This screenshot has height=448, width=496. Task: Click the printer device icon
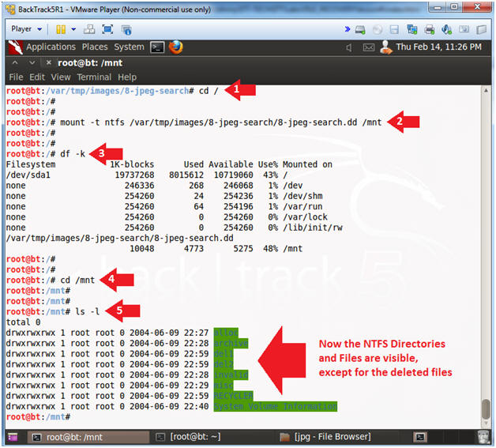point(429,30)
